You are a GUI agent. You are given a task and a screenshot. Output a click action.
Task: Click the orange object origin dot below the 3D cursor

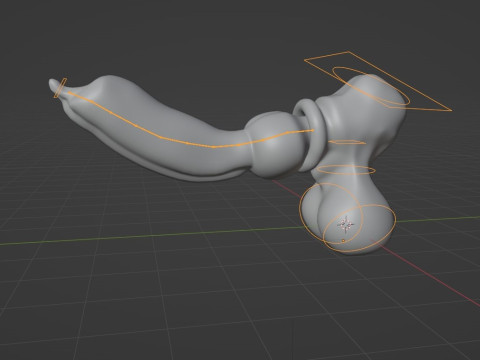[343, 240]
